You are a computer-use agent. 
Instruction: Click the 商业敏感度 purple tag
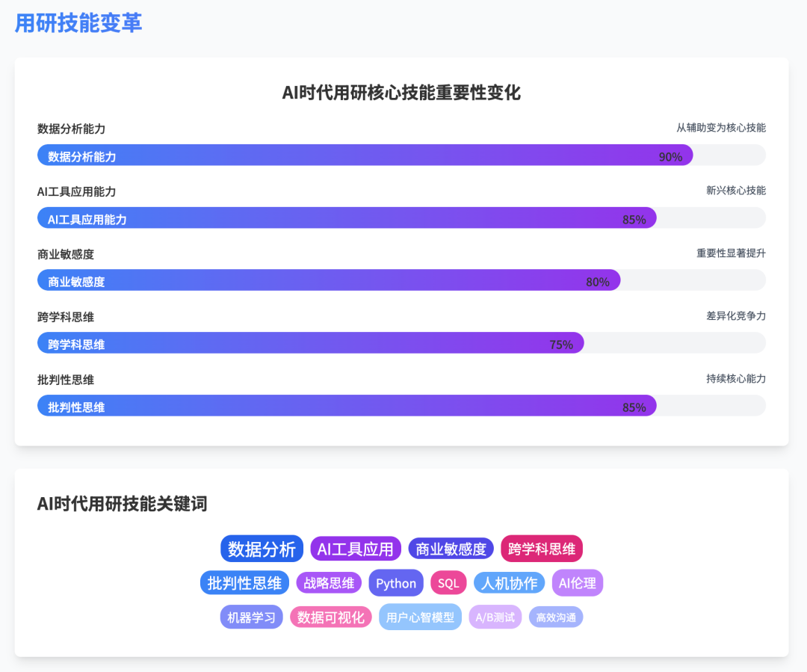point(451,549)
